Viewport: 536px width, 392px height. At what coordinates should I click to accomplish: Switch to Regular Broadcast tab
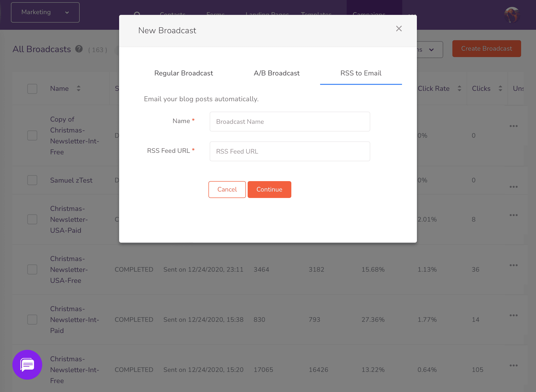pos(184,73)
